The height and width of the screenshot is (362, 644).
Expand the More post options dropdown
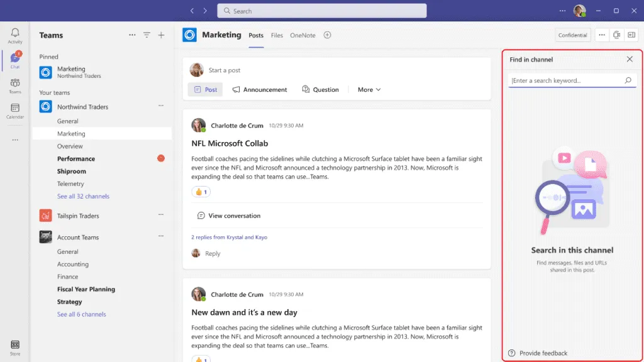coord(368,89)
